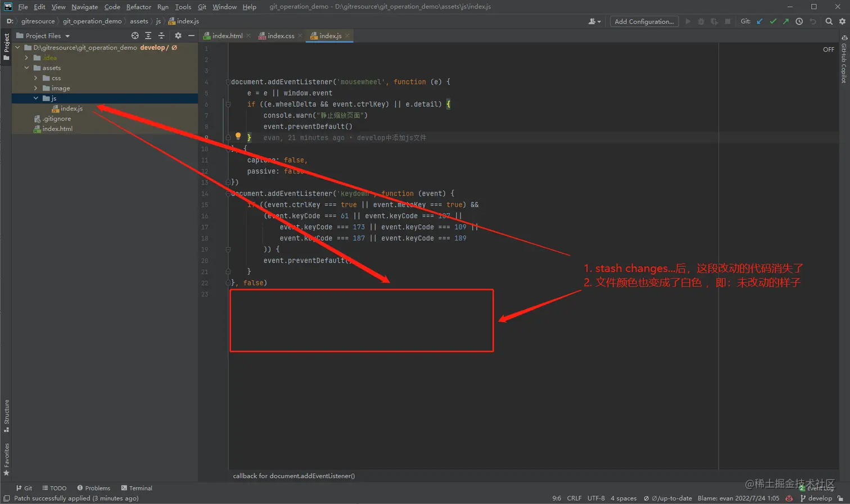Close the index.js editor tab

point(347,35)
